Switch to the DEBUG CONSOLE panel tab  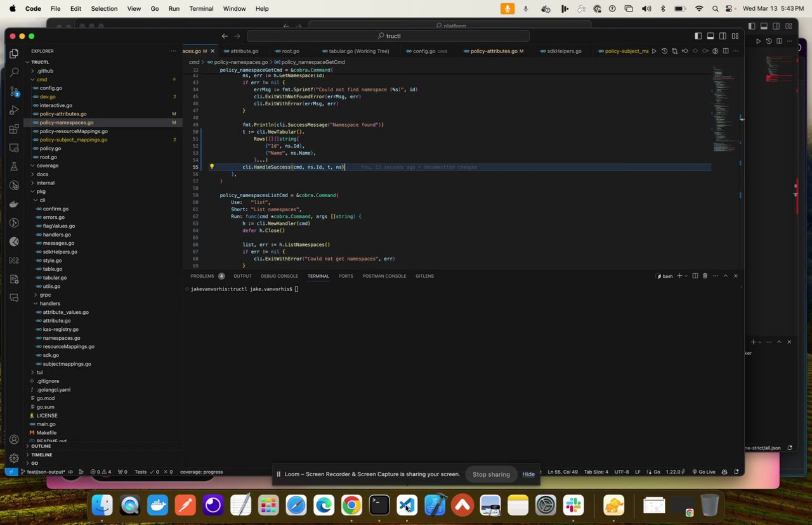tap(279, 276)
